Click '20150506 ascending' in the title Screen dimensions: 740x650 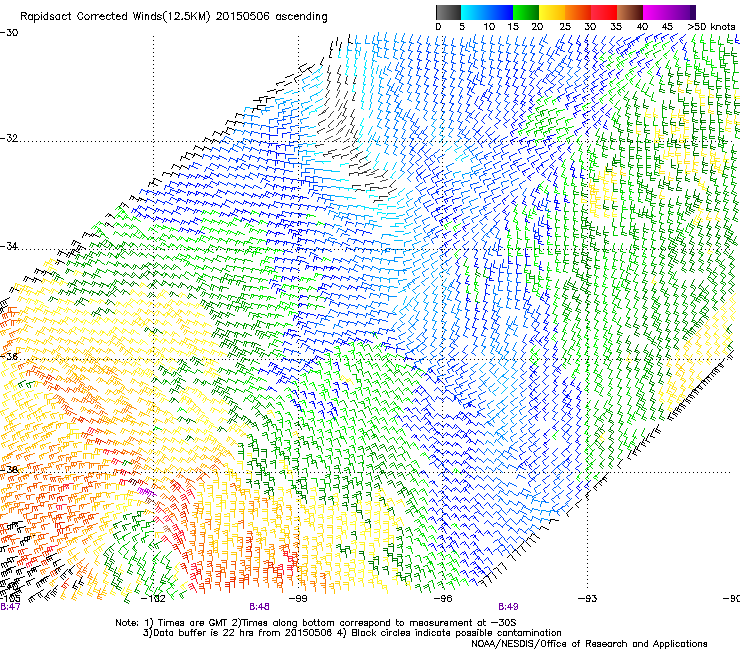pos(271,17)
